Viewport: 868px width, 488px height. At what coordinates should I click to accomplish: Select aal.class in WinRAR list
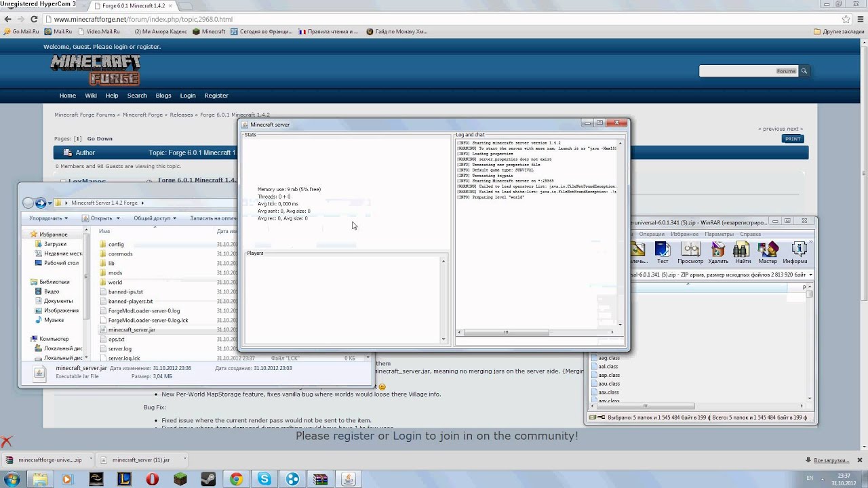[x=609, y=366]
